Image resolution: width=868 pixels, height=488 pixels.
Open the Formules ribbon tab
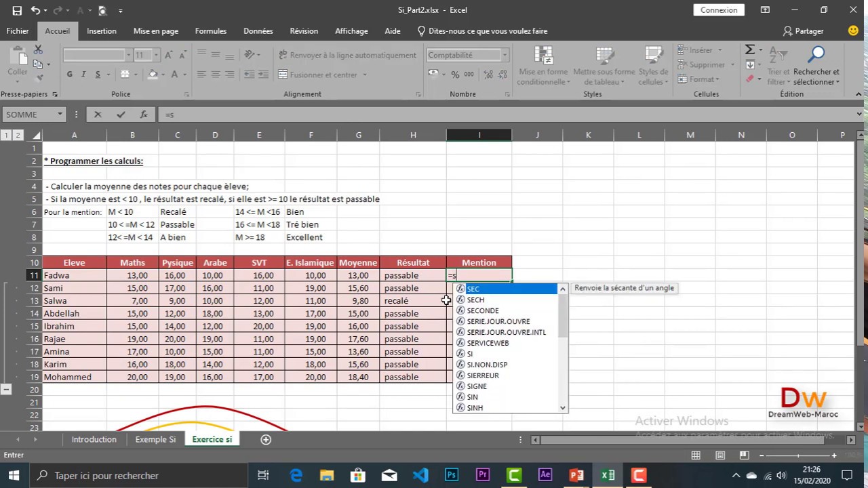tap(211, 31)
